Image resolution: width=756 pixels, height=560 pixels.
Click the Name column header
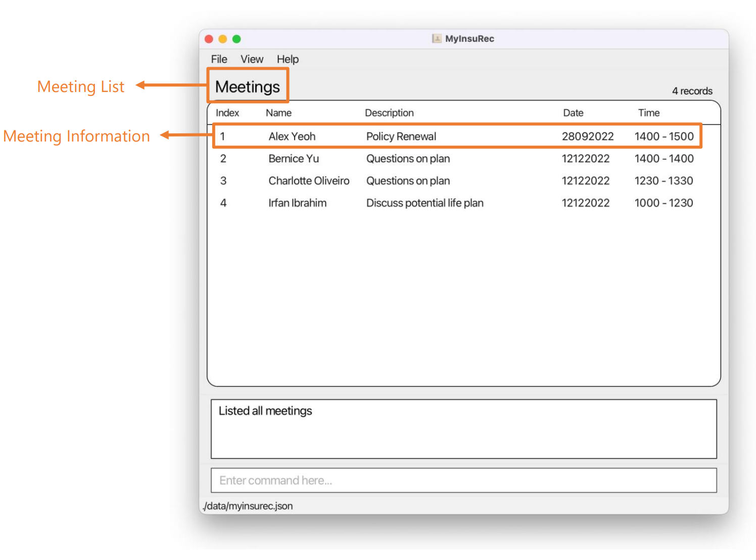click(278, 113)
